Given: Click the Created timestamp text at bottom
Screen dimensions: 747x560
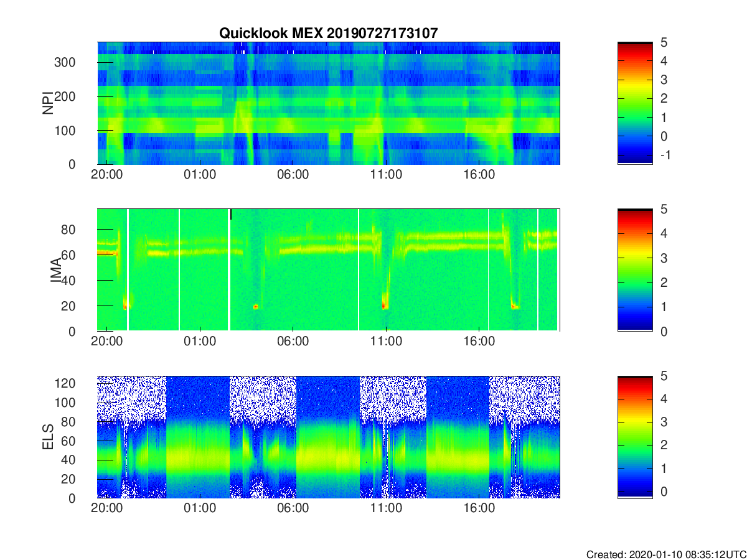Looking at the screenshot, I should (x=665, y=554).
